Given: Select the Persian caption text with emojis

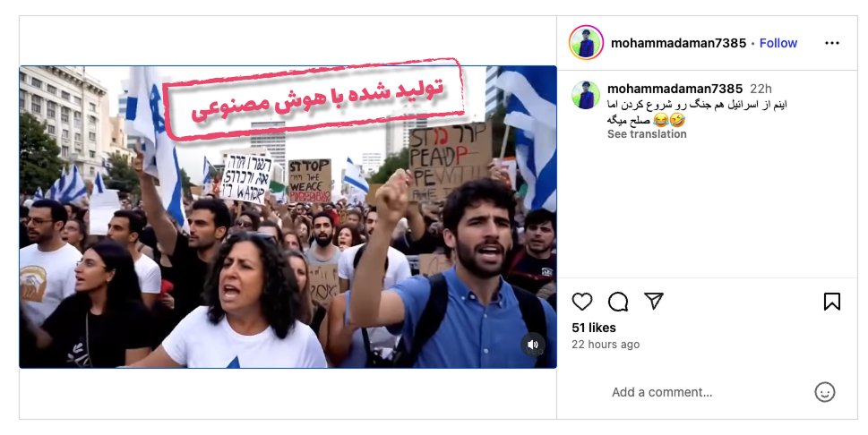Looking at the screenshot, I should click(x=698, y=112).
